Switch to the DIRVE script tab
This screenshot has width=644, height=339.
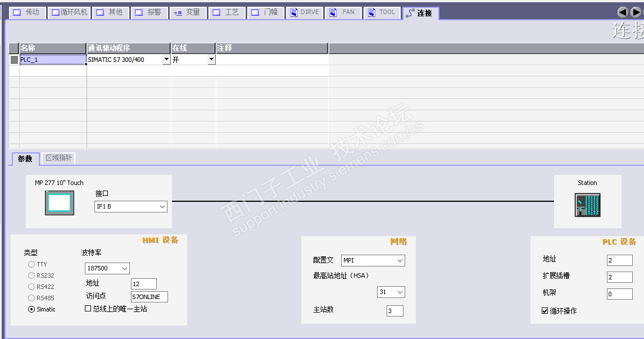tap(305, 13)
